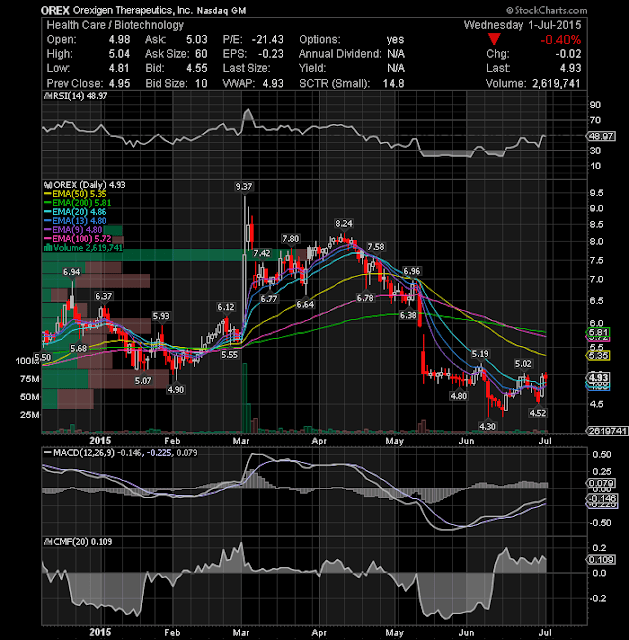Click the '6.96' price label near May
629x640 pixels.
[x=411, y=271]
